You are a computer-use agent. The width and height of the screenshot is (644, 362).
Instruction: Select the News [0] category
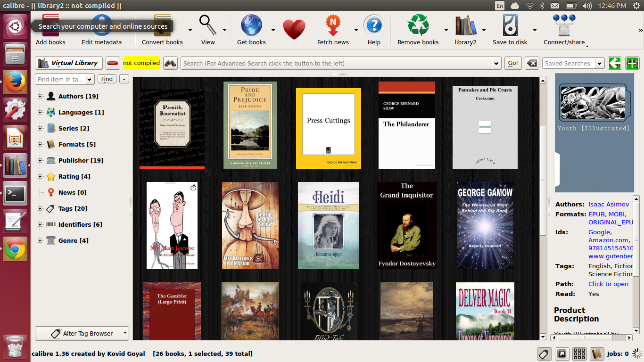coord(72,193)
